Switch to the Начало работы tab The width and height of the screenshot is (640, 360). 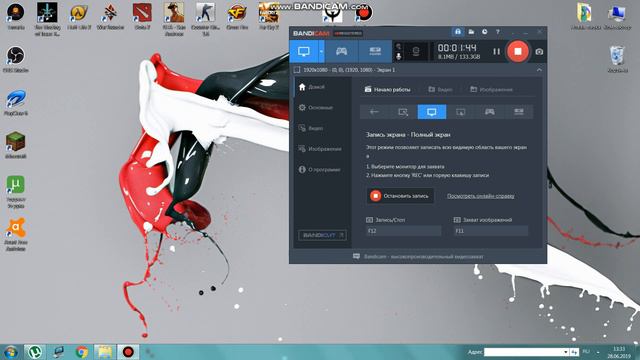[387, 89]
